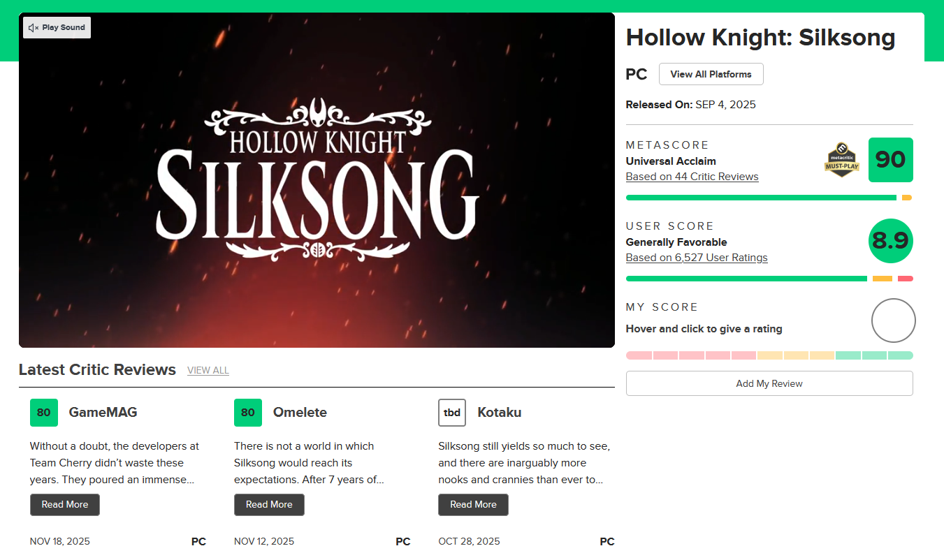Image resolution: width=944 pixels, height=560 pixels.
Task: Click the Play Sound speaker toggle
Action: pyautogui.click(x=57, y=28)
